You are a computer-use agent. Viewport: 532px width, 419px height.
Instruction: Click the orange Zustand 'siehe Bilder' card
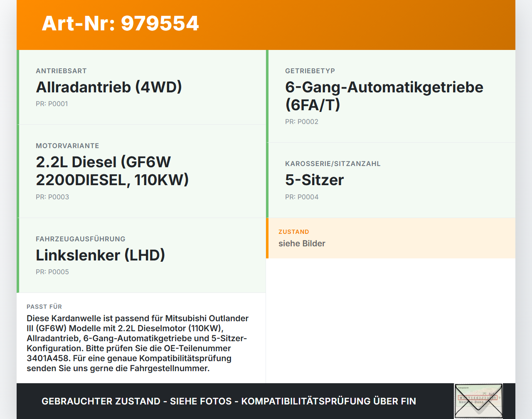(x=392, y=238)
